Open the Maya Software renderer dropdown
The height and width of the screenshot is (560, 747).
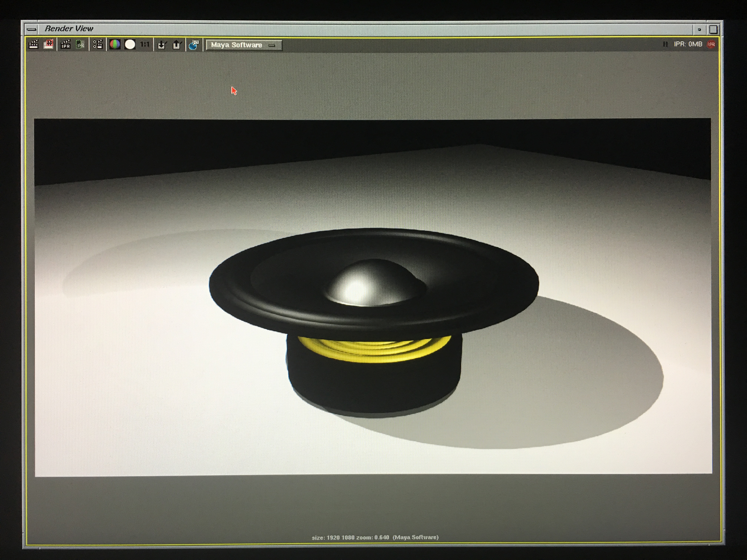pyautogui.click(x=244, y=45)
